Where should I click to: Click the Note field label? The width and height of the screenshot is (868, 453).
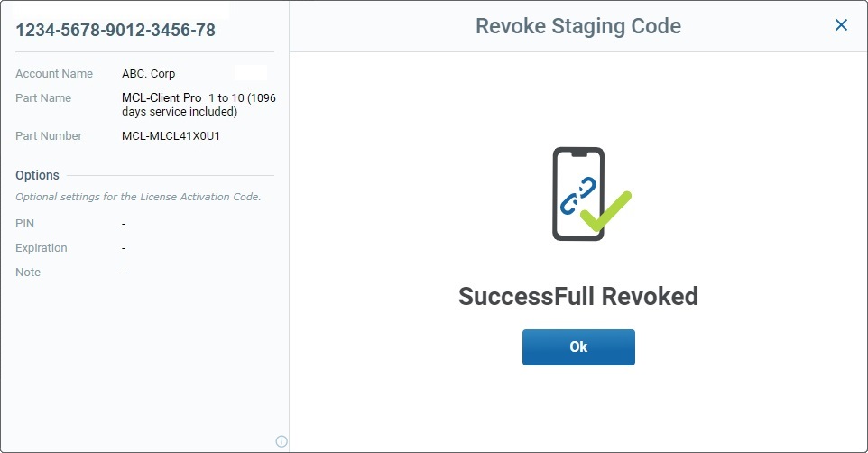(28, 272)
